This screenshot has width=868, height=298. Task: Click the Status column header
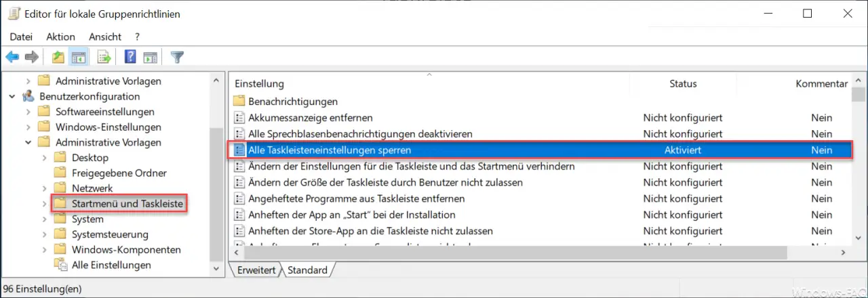click(x=683, y=83)
